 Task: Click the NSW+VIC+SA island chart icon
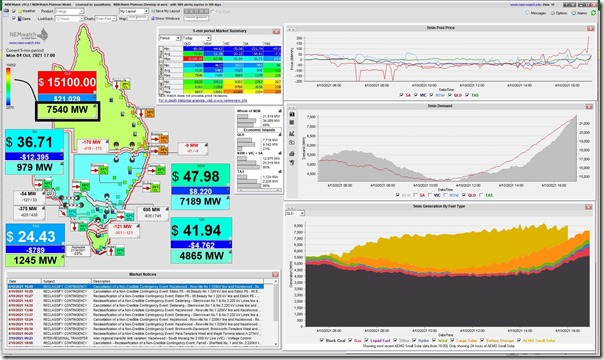click(x=280, y=153)
